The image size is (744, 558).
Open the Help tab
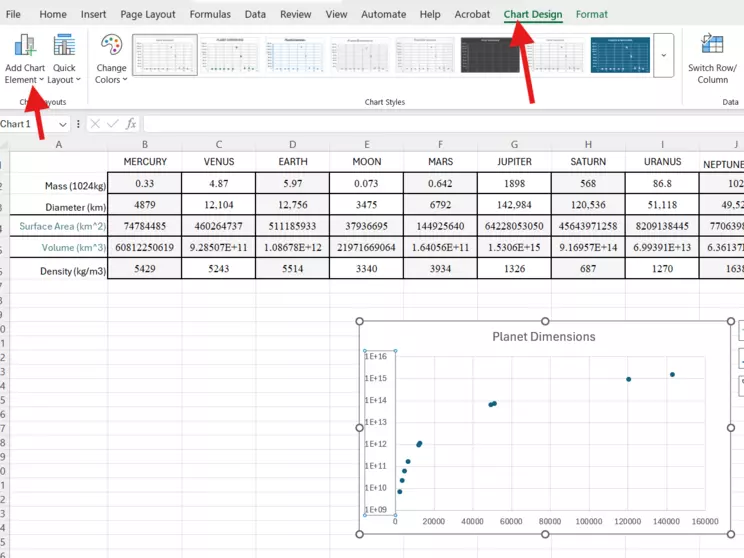[x=430, y=14]
